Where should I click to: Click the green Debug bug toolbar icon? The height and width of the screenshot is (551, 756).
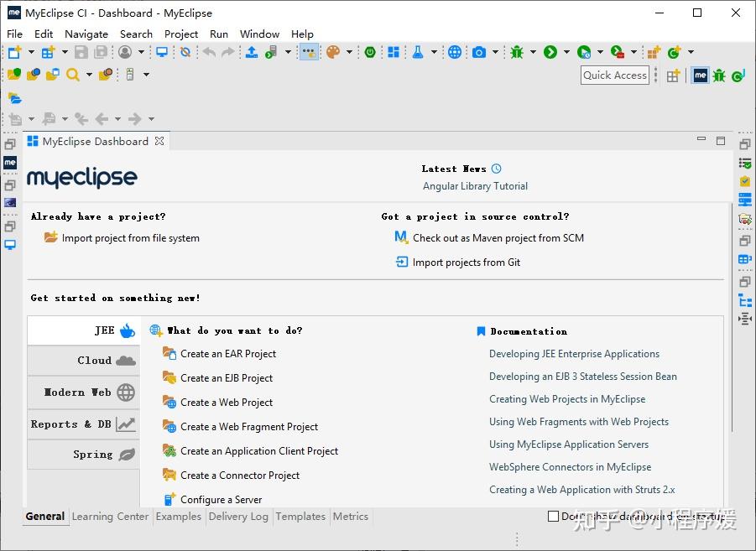coord(517,52)
